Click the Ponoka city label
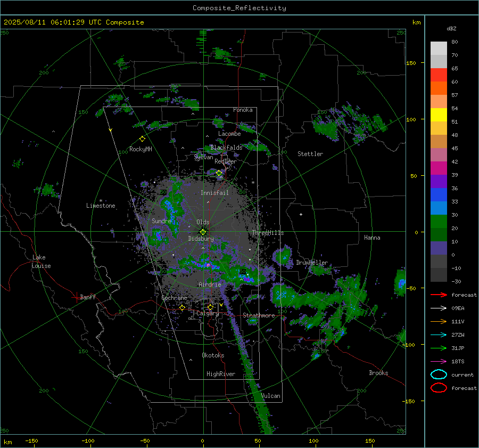The width and height of the screenshot is (479, 448). 243,110
